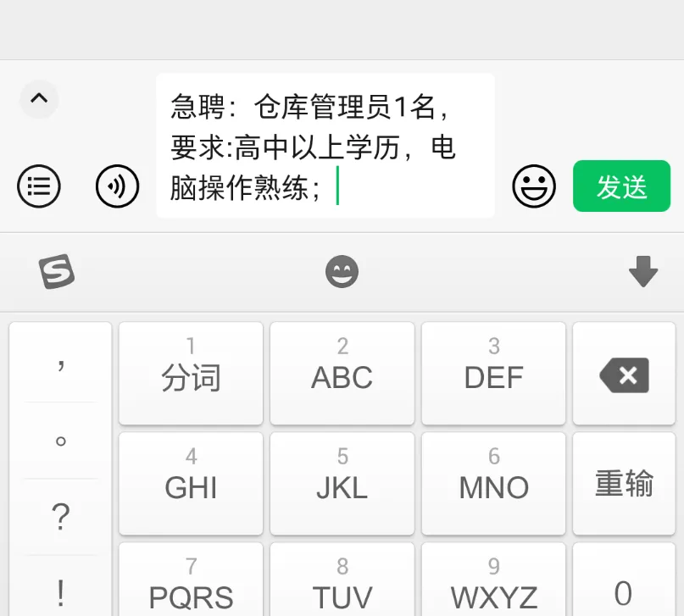
Task: Tap the GHI key
Action: pos(191,484)
